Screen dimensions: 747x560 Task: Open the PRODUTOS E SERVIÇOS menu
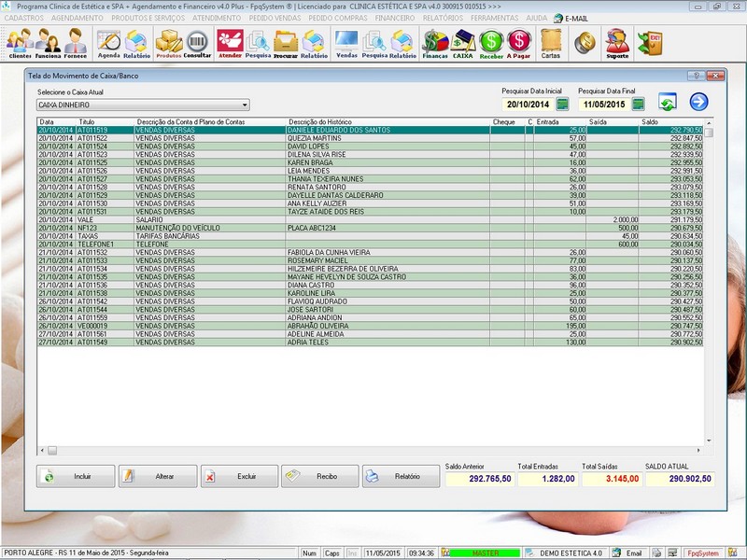coord(148,18)
